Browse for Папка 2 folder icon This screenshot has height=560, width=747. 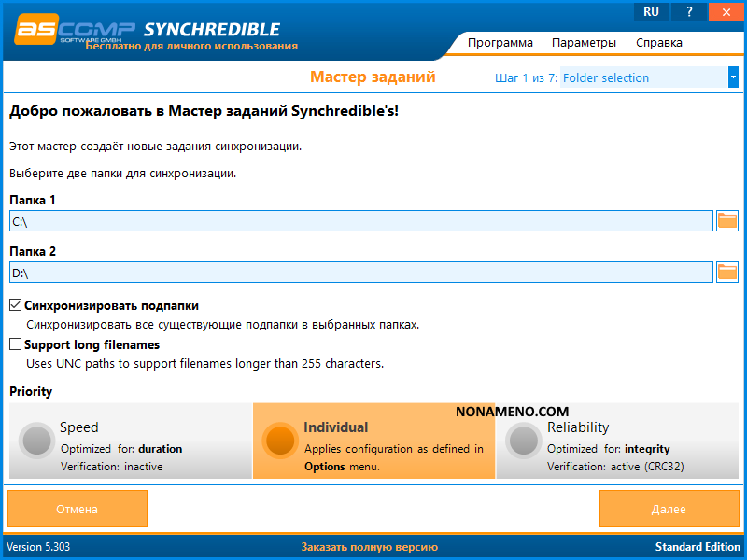pyautogui.click(x=726, y=273)
